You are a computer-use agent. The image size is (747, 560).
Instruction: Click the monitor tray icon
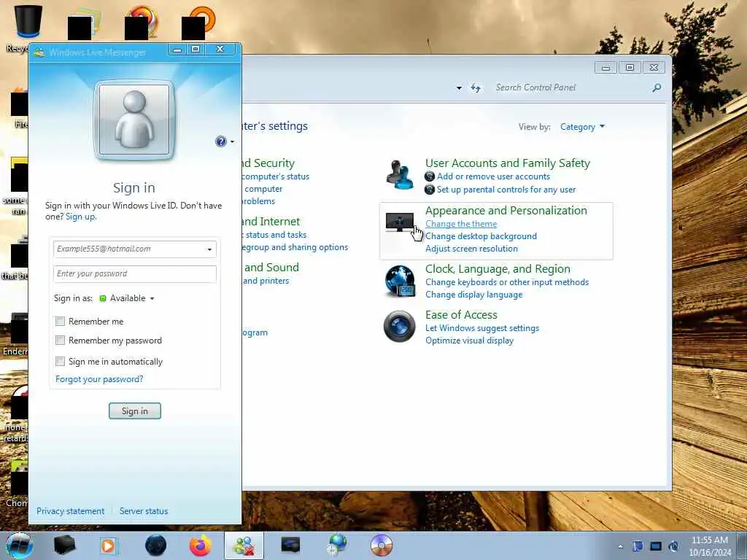(656, 546)
